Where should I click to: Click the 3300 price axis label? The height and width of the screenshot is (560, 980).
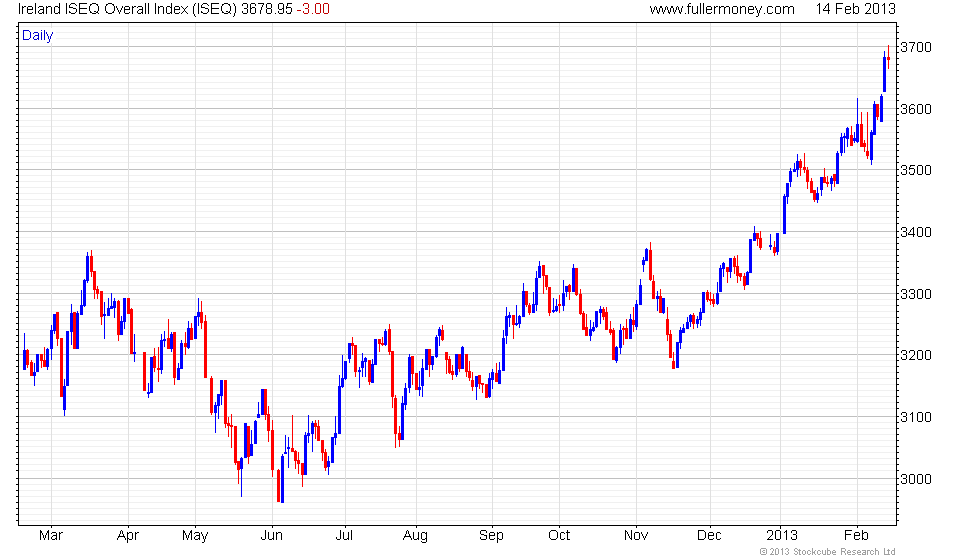(x=916, y=294)
